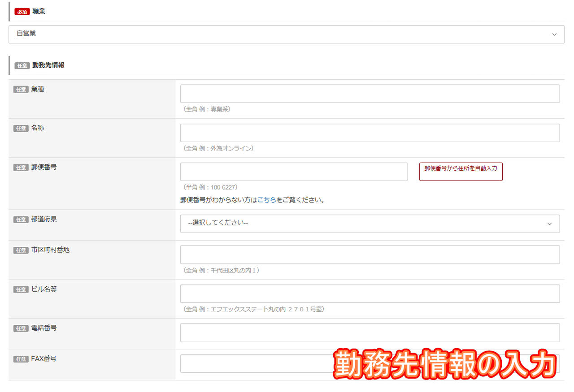Open the こちら postal code link
The height and width of the screenshot is (392, 574).
click(266, 200)
